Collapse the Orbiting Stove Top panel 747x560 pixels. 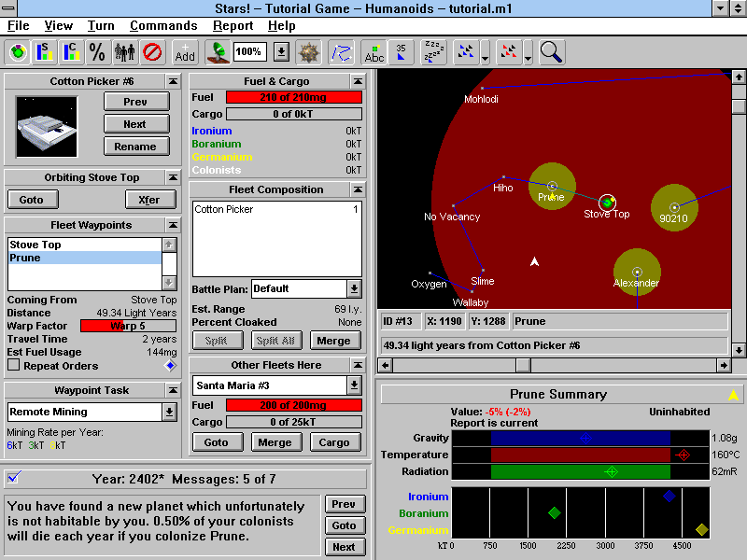(174, 177)
